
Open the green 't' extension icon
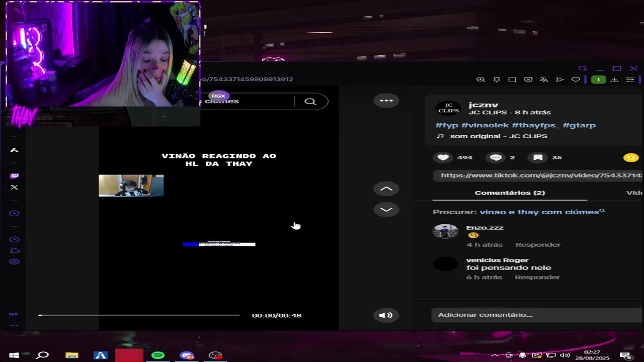point(598,79)
